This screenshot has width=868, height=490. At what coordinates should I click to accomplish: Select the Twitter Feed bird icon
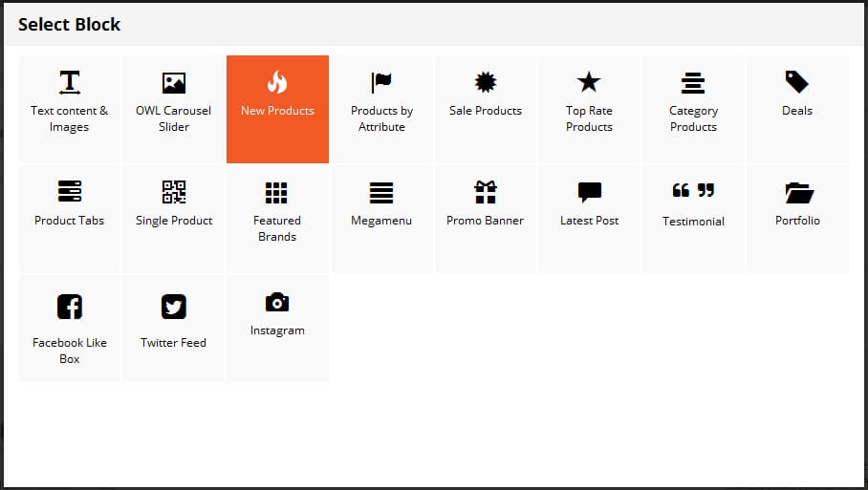(174, 307)
